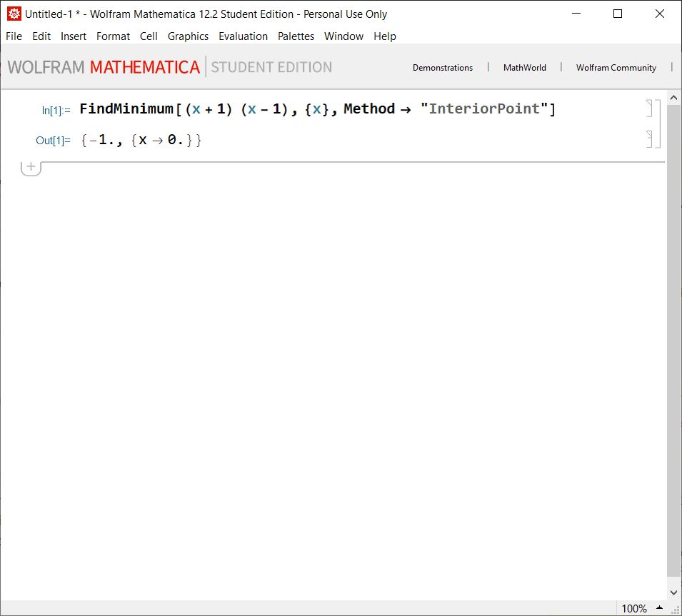
Task: Click the In[1]:= cell label
Action: pos(56,111)
